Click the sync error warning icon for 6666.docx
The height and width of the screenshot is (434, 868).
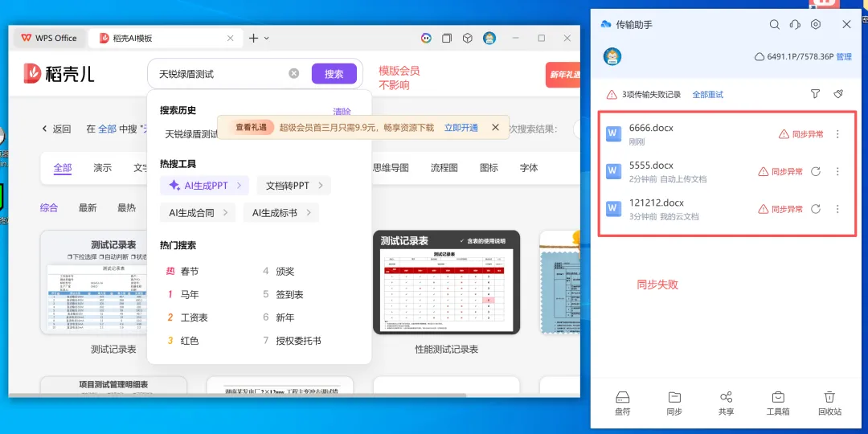(784, 134)
